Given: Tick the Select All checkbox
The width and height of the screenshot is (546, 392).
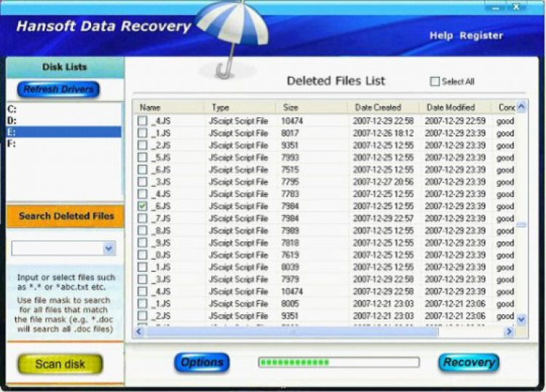Looking at the screenshot, I should pos(435,81).
